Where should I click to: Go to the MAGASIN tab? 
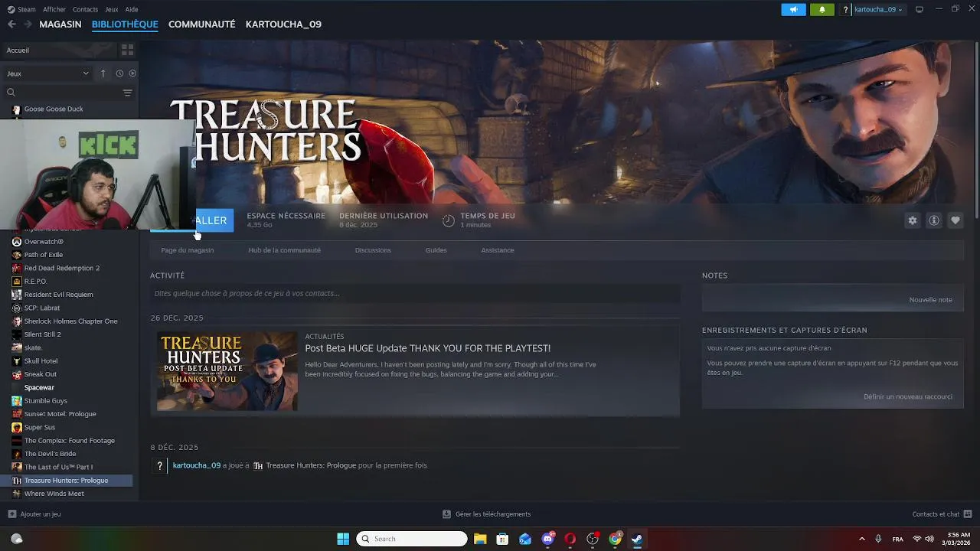click(60, 24)
